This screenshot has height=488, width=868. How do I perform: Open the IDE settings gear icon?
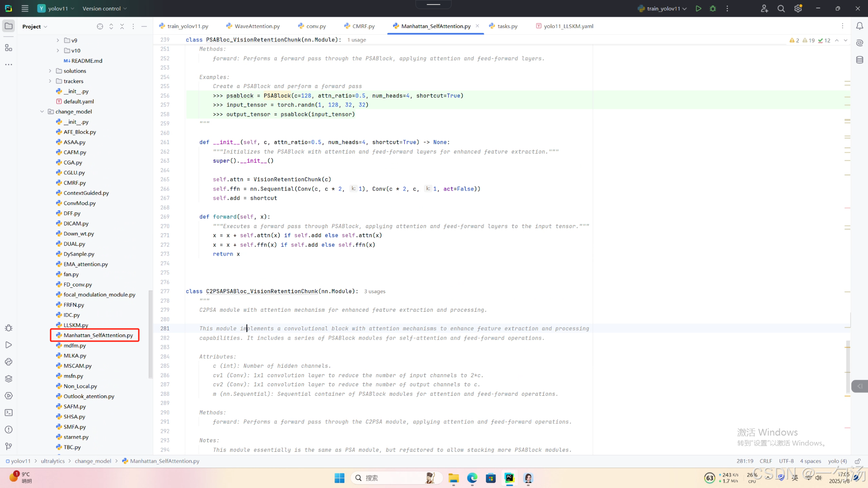[x=798, y=9]
